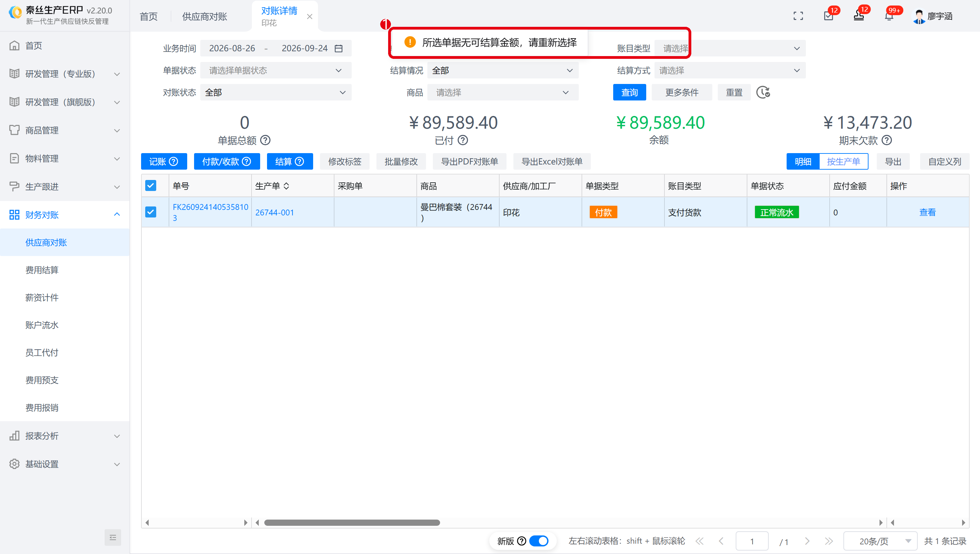Screen dimensions: 980x554
Task: Switch view to 按生产单
Action: click(843, 161)
